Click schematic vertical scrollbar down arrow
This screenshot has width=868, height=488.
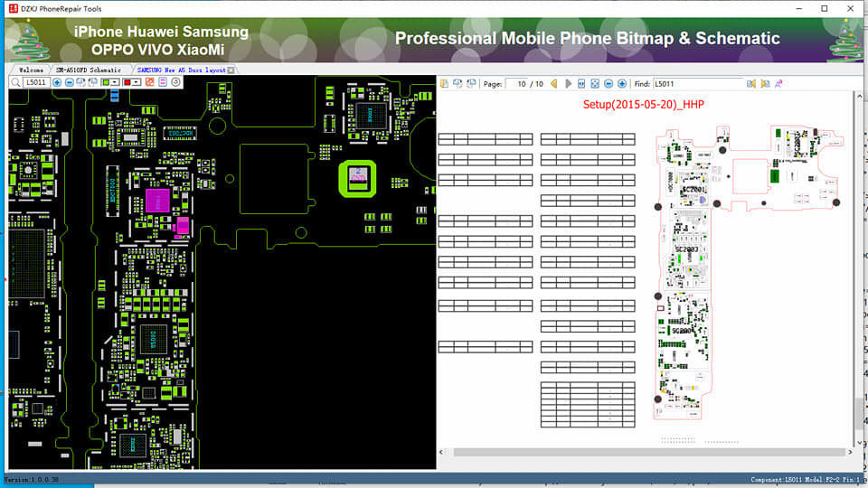click(859, 443)
